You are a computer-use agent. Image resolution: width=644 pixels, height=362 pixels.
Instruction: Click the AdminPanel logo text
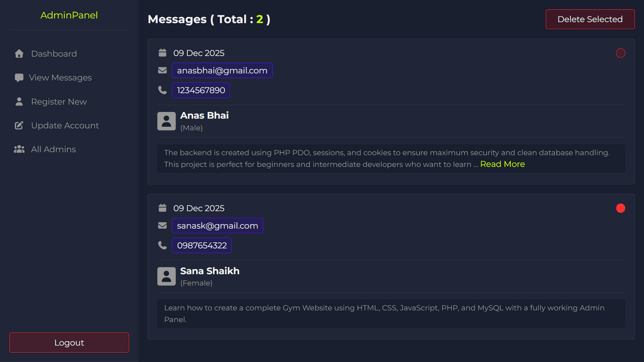click(x=69, y=16)
